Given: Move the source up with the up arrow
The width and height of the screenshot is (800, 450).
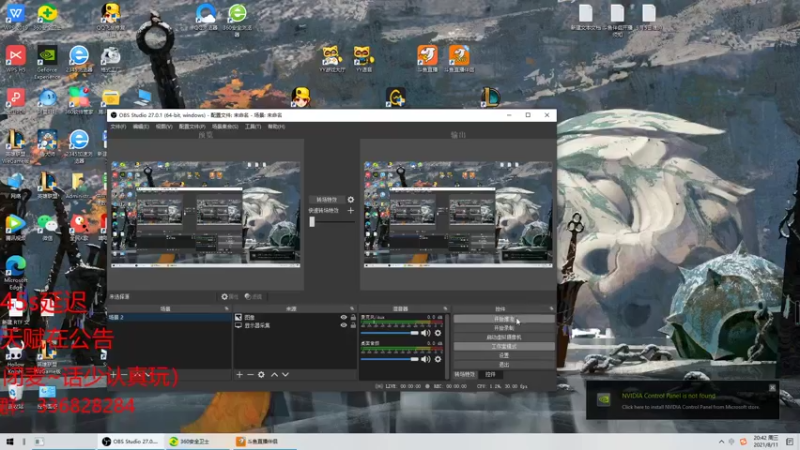Looking at the screenshot, I should point(274,374).
